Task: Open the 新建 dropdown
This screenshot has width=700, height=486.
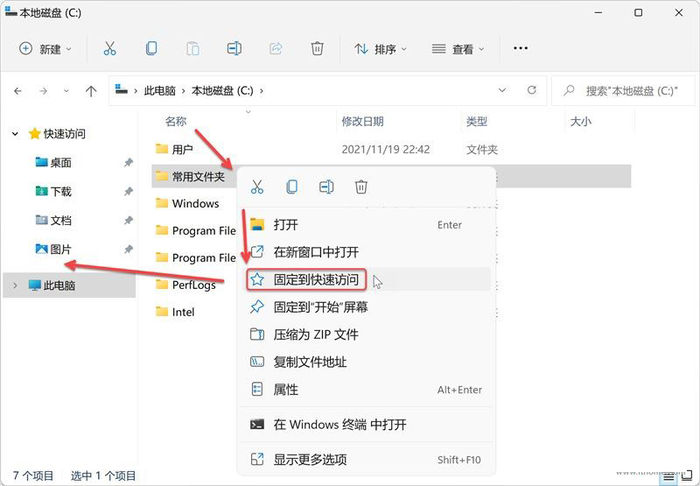Action: point(46,48)
